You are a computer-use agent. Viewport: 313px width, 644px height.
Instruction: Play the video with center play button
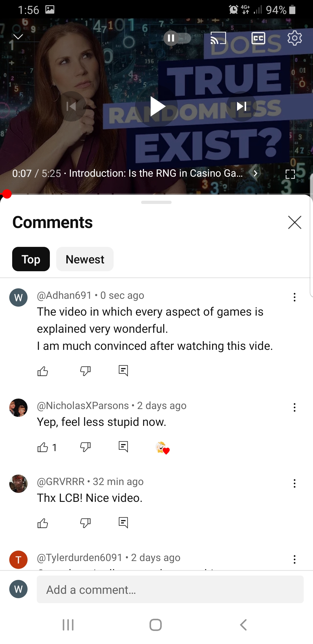[157, 106]
